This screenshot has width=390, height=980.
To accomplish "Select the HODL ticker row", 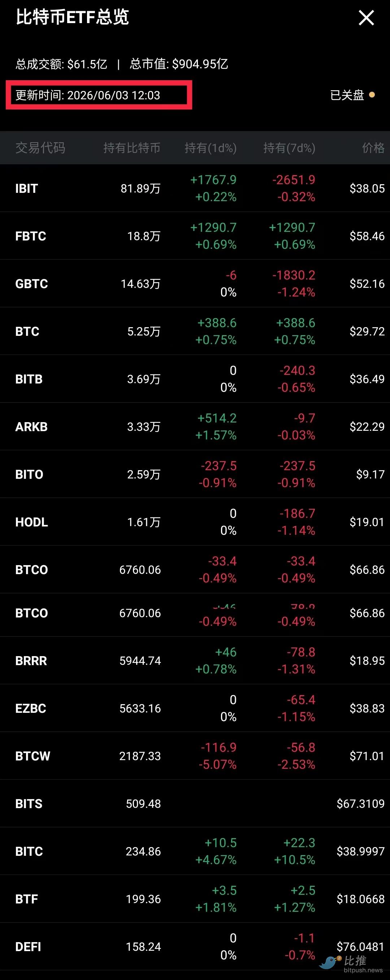I will pos(195,522).
